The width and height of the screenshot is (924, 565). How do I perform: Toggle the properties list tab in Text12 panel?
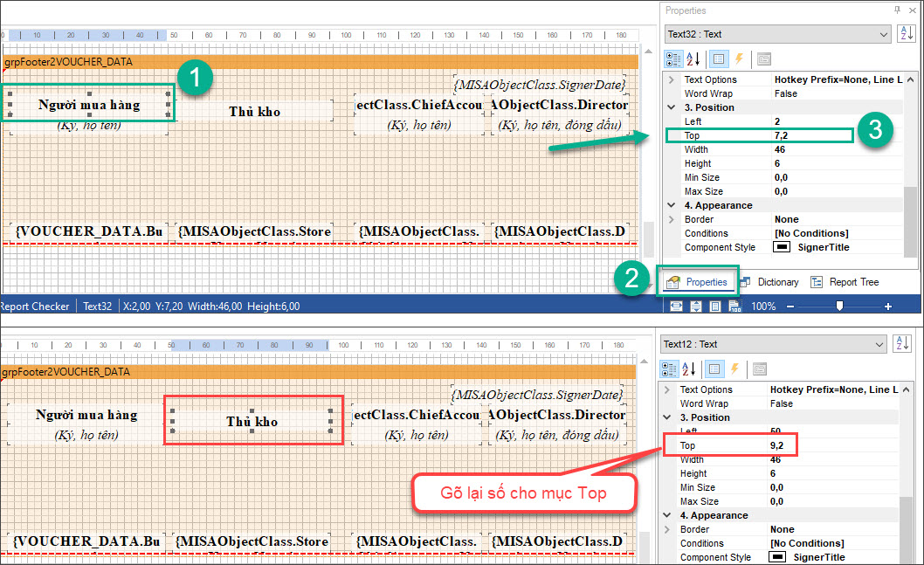click(714, 369)
